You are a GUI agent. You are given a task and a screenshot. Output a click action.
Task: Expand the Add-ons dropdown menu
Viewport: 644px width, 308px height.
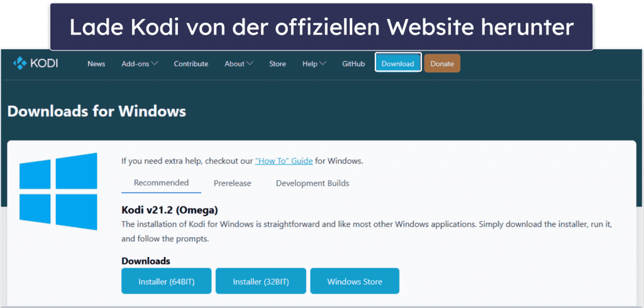tap(140, 64)
